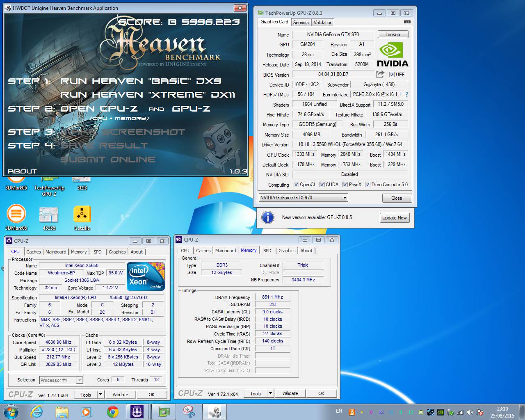Launch Internet Explorer from the taskbar
Screen dimensions: 525x420
coord(37,412)
